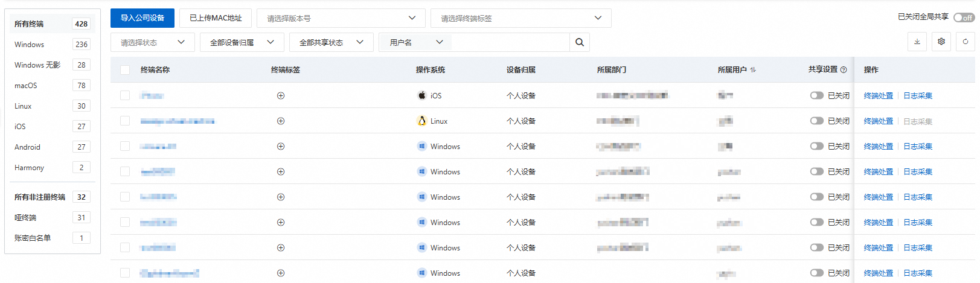The image size is (980, 283).
Task: Open the 请选择状态 dropdown
Action: (x=153, y=42)
